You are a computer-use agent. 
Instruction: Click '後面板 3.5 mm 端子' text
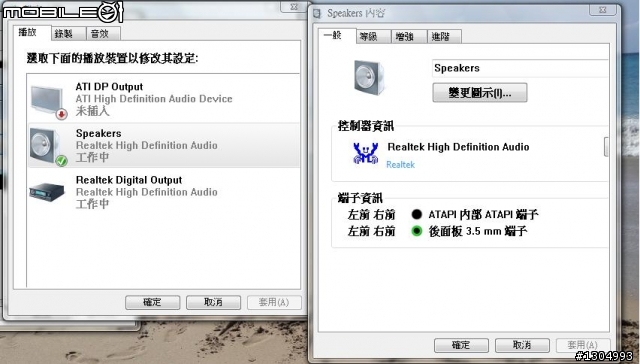pos(478,231)
